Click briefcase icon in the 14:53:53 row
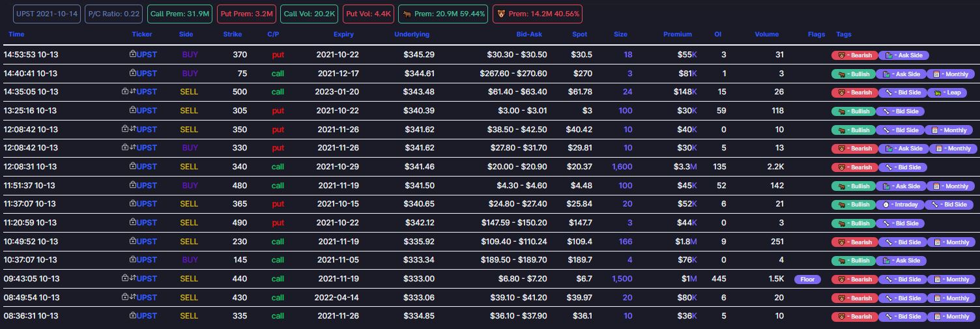 click(x=133, y=55)
